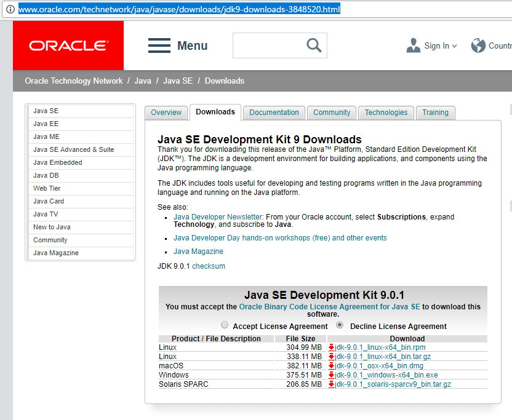Click download arrow icon for windows-x64_bin.exe

tap(332, 375)
